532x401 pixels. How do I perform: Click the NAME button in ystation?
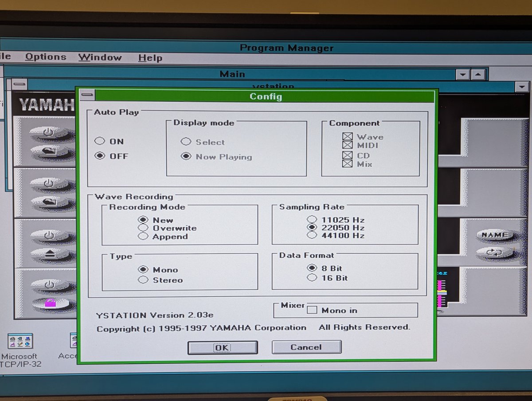click(495, 235)
